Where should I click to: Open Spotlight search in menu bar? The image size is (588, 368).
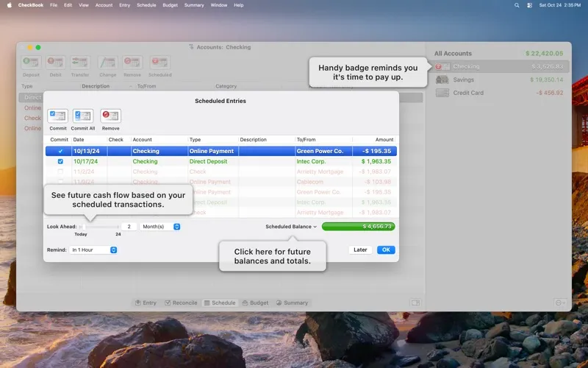pos(517,5)
